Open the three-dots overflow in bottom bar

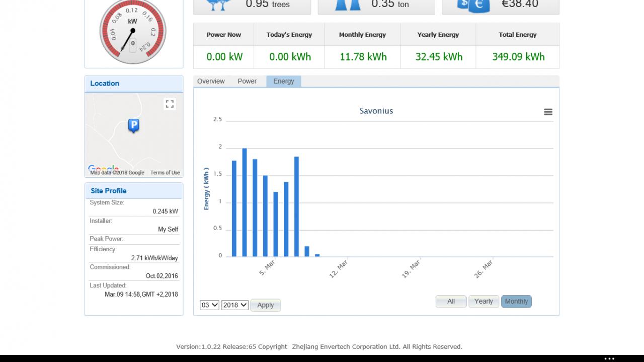[x=609, y=358]
